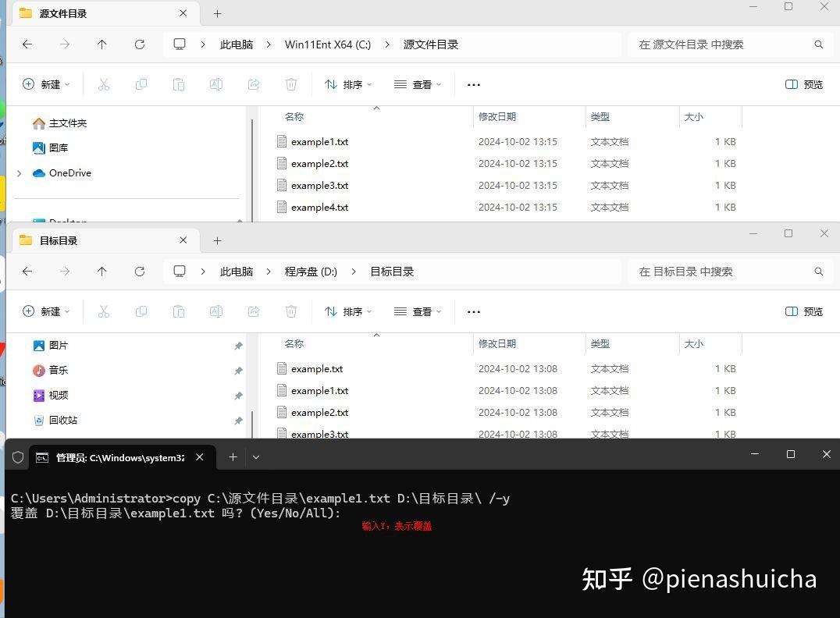Open more options (…) in 目标目录 toolbar
Screen dimensions: 840x618
coord(474,311)
